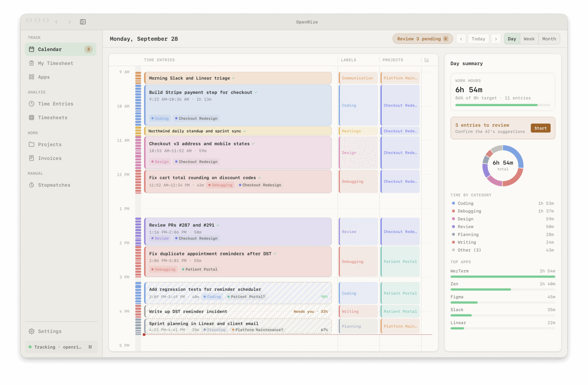
Task: Jump to Today
Action: (x=478, y=39)
